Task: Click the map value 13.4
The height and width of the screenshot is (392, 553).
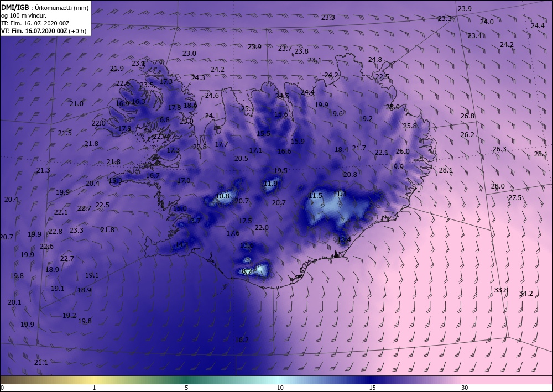Action: (x=344, y=240)
